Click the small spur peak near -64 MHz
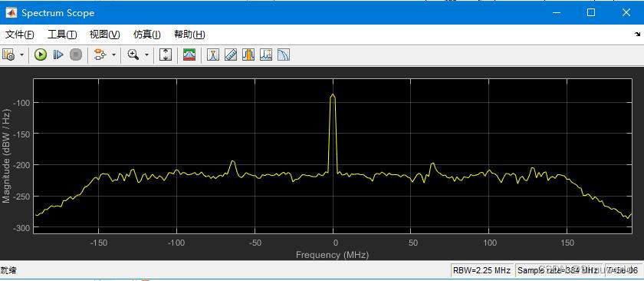This screenshot has height=281, width=644. (x=233, y=162)
